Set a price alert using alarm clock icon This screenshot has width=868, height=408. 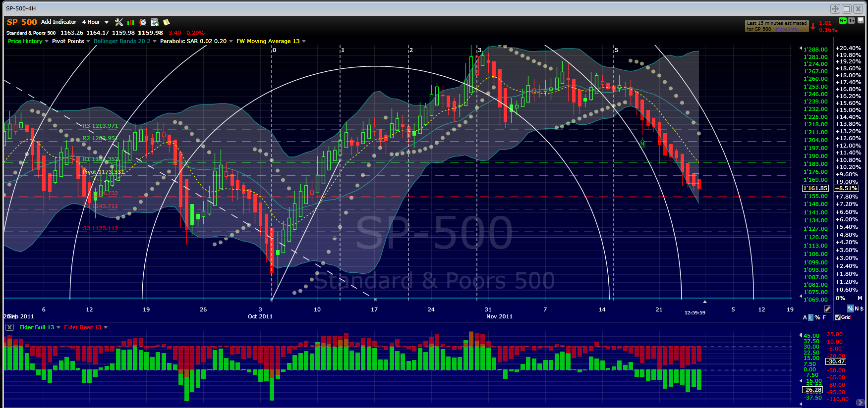tap(143, 22)
